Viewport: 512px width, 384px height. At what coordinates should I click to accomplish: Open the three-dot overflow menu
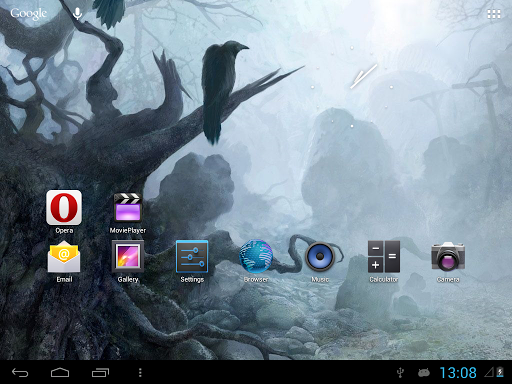pyautogui.click(x=140, y=373)
